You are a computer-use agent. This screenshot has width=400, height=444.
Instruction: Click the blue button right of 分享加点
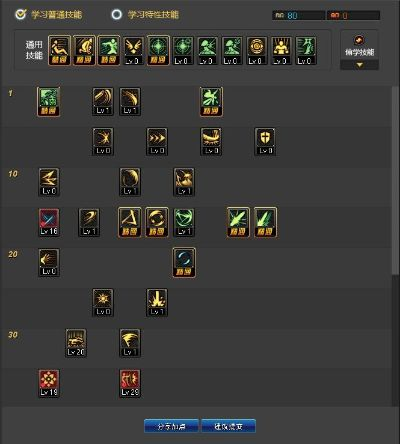click(228, 426)
